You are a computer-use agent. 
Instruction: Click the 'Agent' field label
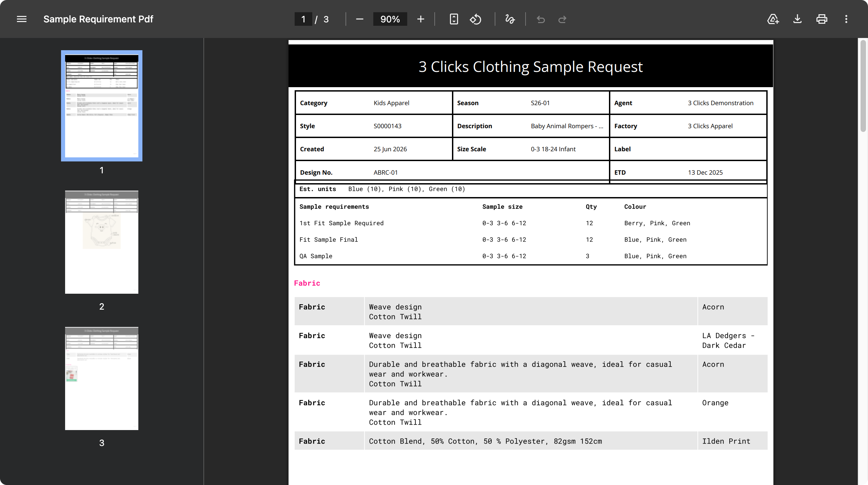tap(623, 103)
